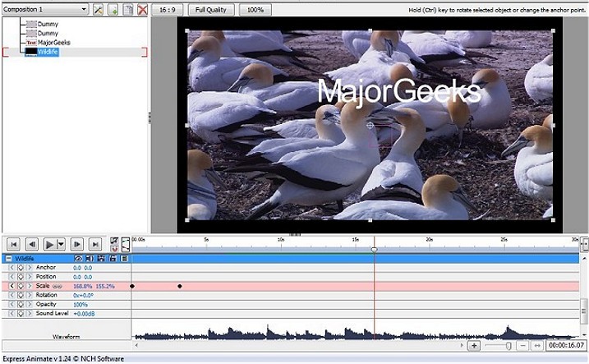Select the second Dummy layer in tree
The image size is (589, 364).
tap(48, 33)
